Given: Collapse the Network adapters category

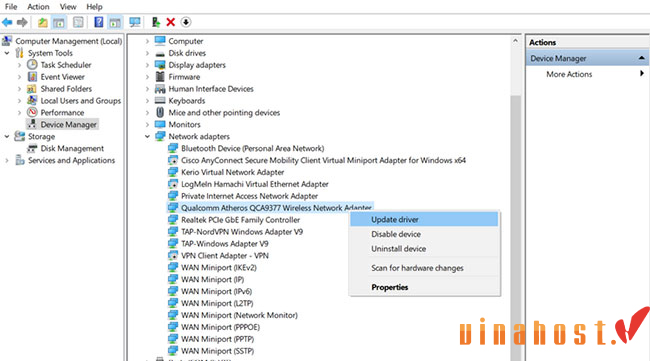Looking at the screenshot, I should coord(147,136).
